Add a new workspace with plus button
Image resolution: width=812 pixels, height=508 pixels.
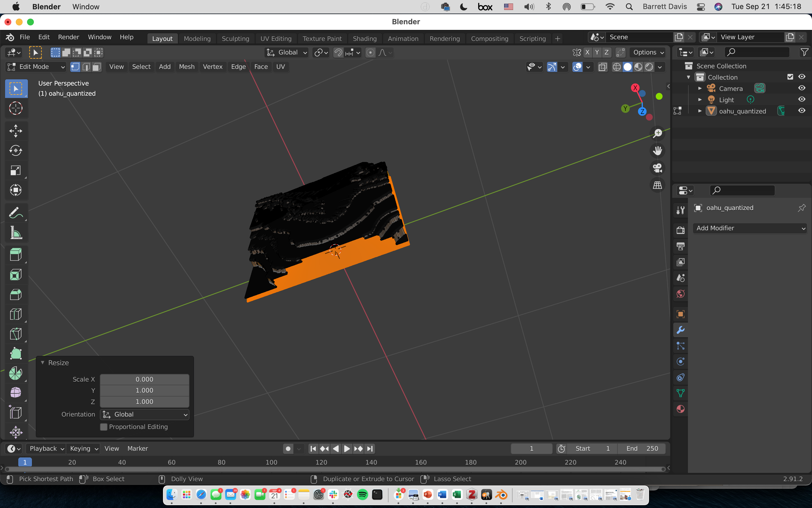click(x=558, y=39)
